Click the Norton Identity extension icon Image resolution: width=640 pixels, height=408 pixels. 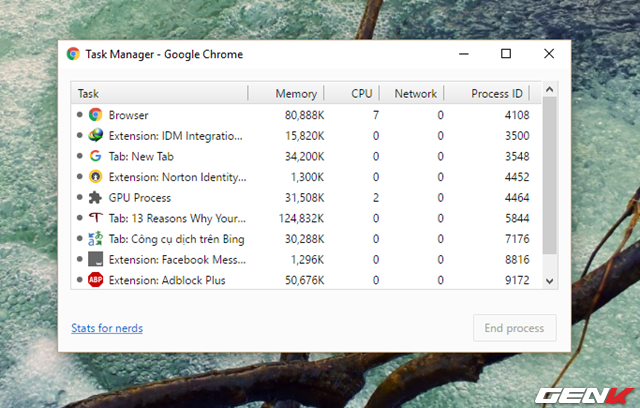click(96, 177)
